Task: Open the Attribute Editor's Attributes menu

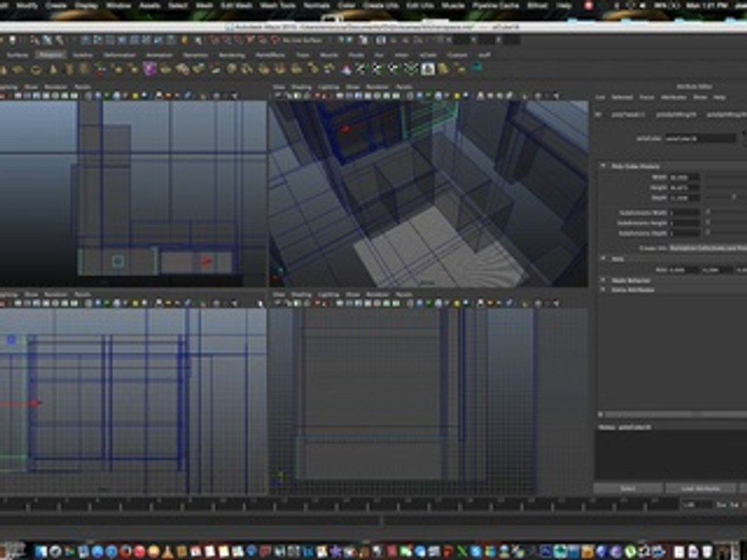Action: pyautogui.click(x=674, y=97)
